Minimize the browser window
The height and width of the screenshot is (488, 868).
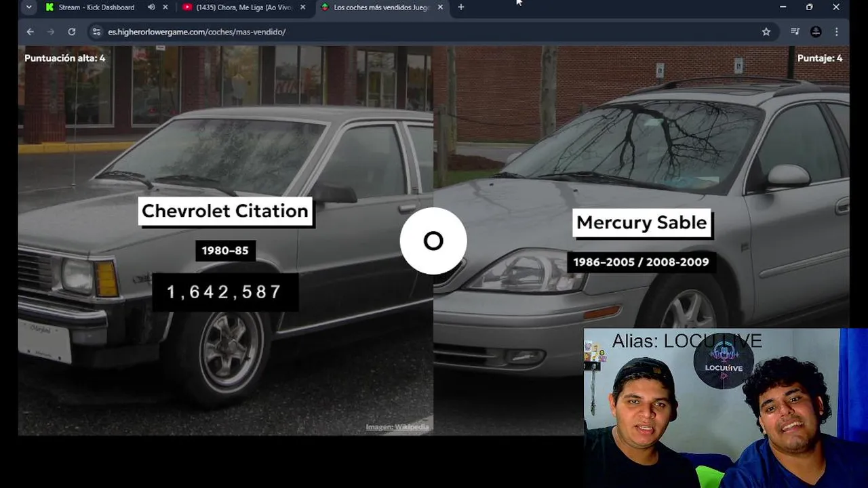pyautogui.click(x=783, y=7)
